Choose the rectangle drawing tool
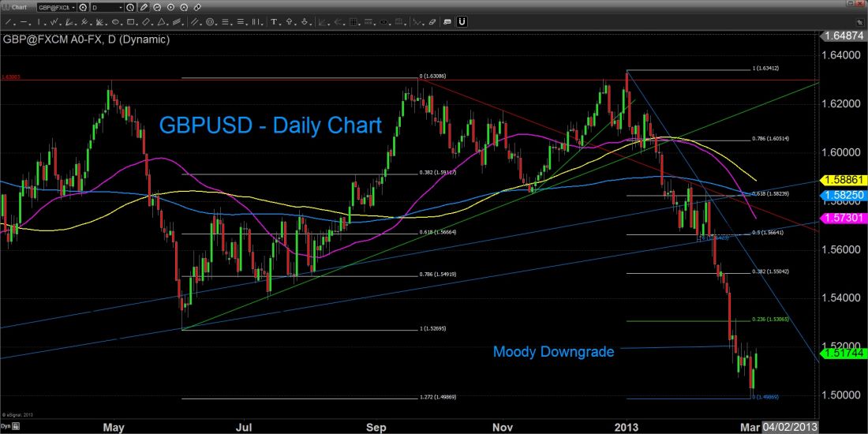Viewport: 868px width, 434px height. click(x=130, y=21)
